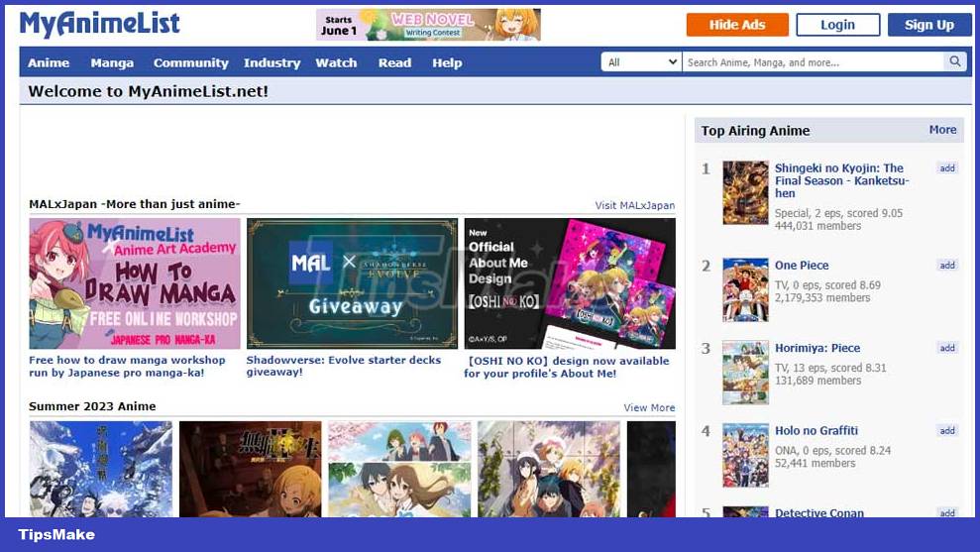The width and height of the screenshot is (980, 552).
Task: Open the Holo no Graffiti title link
Action: click(817, 431)
